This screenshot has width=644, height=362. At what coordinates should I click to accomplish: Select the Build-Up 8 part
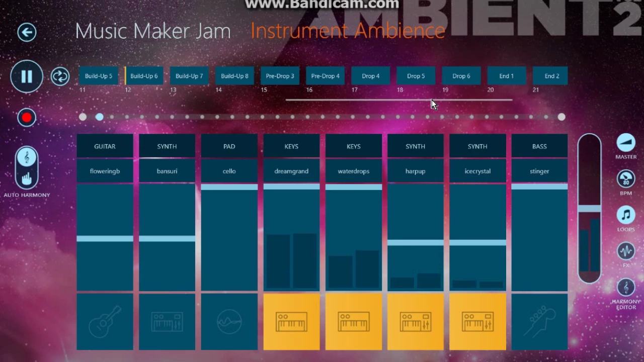[x=234, y=76]
